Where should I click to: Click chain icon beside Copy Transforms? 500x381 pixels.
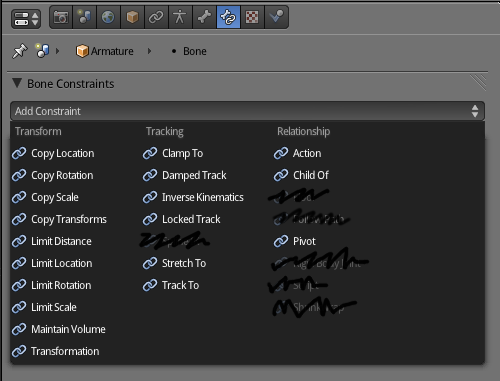[19, 219]
